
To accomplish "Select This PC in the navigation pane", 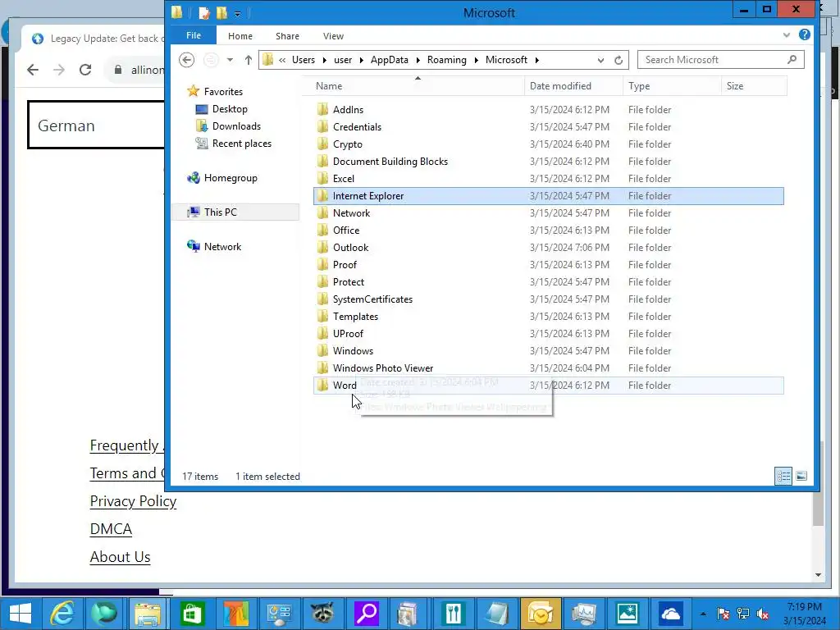I will (220, 212).
